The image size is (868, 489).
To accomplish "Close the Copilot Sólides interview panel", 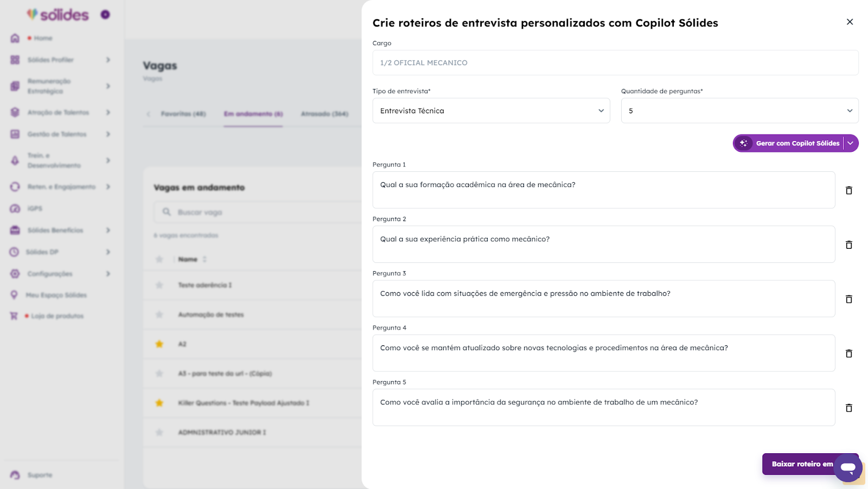I will pyautogui.click(x=850, y=22).
